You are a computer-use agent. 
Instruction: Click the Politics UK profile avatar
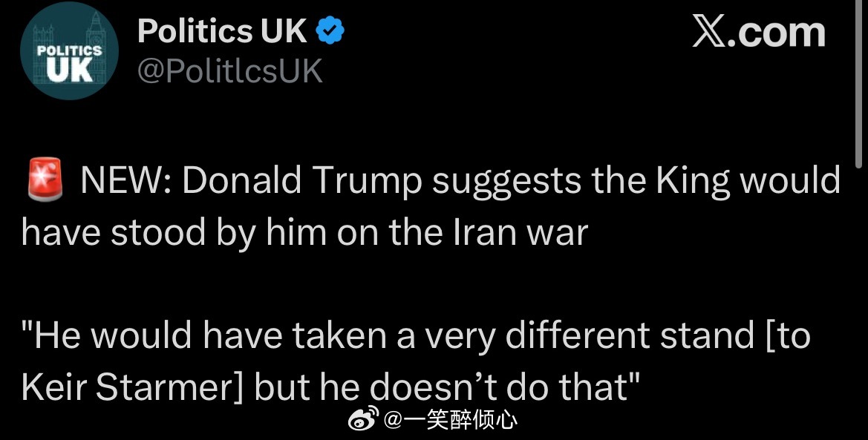(69, 56)
